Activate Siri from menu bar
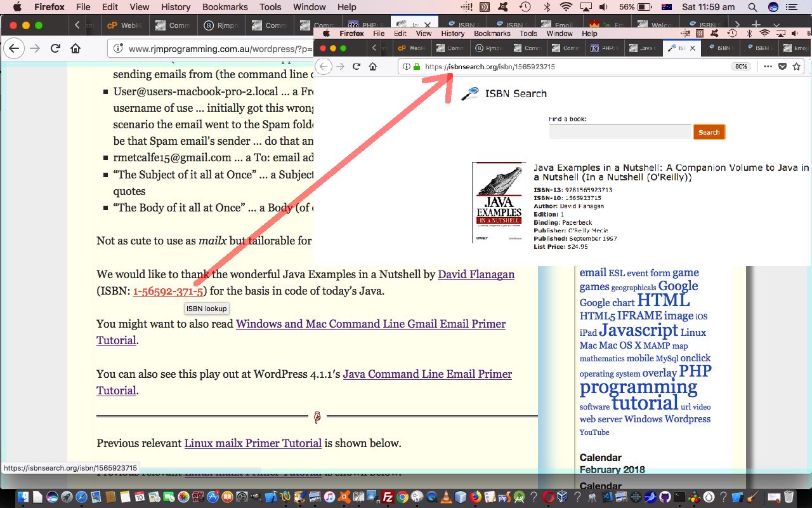 [773, 7]
